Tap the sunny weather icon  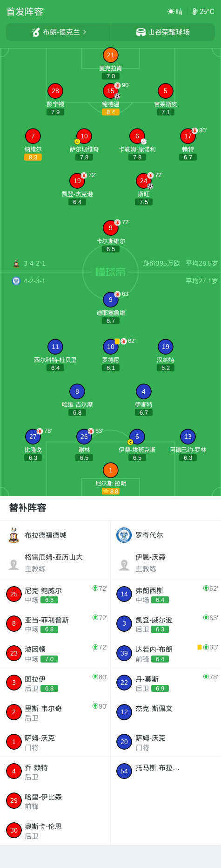click(x=171, y=12)
